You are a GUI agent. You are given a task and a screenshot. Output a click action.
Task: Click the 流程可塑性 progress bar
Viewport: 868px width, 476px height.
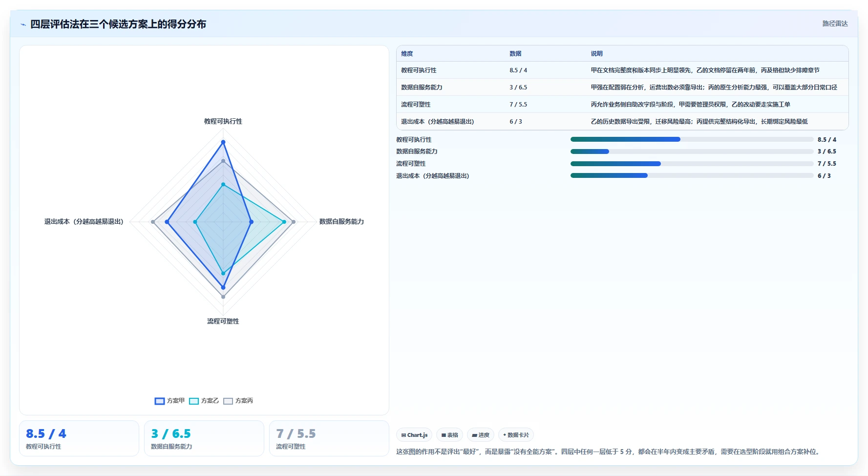(692, 164)
